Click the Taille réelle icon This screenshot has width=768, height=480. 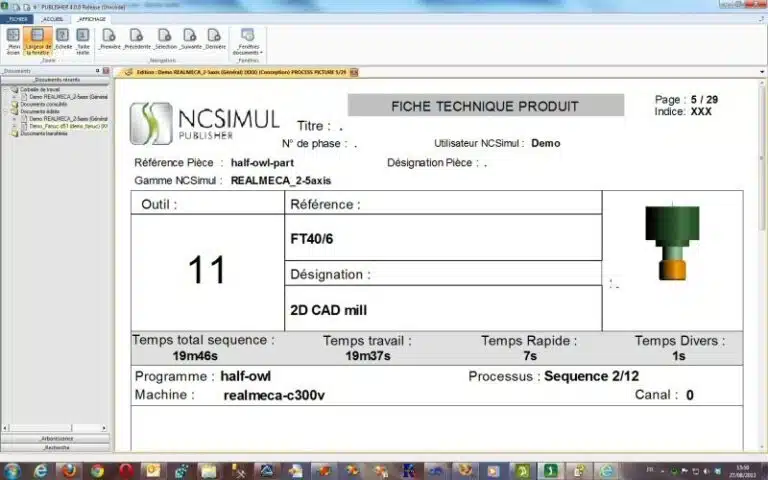point(83,38)
